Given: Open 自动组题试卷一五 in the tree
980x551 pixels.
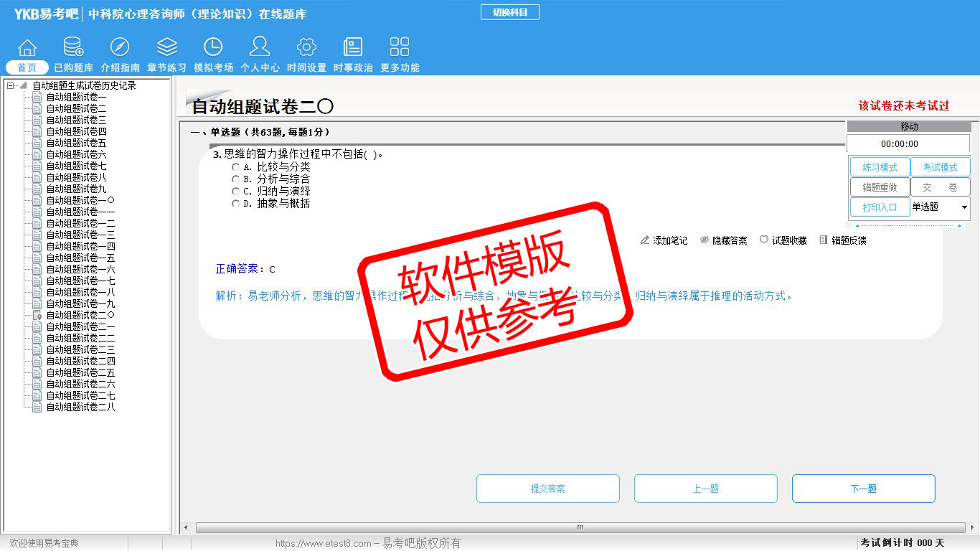Looking at the screenshot, I should [x=80, y=258].
